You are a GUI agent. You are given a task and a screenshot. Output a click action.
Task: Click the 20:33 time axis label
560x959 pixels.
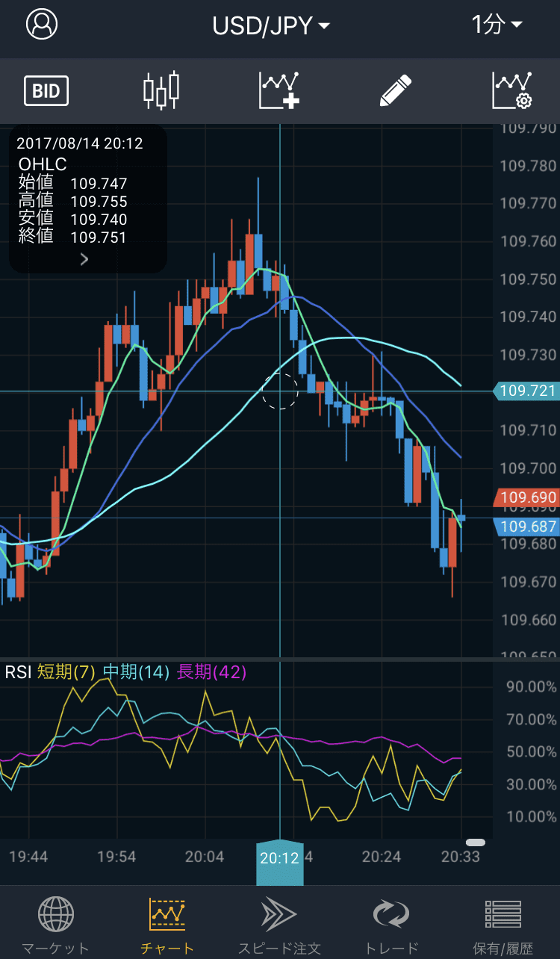(x=461, y=856)
